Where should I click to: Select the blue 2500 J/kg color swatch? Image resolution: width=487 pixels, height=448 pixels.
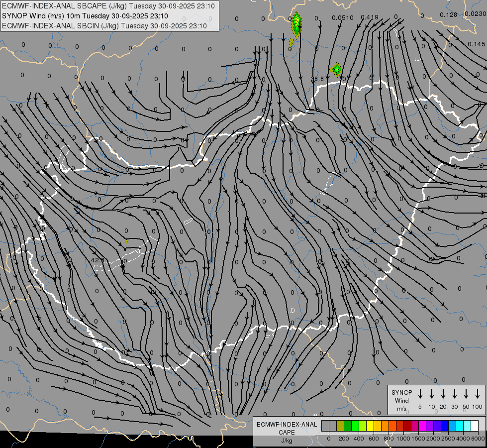pyautogui.click(x=445, y=426)
